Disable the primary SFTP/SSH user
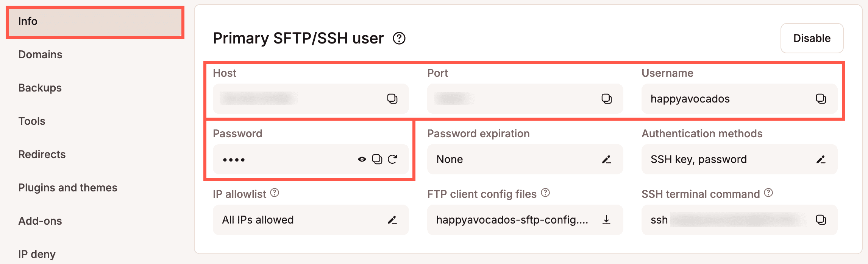Image resolution: width=868 pixels, height=264 pixels. tap(812, 38)
